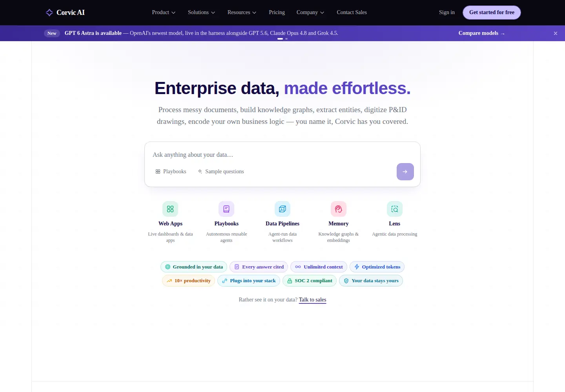Click the shield icon in Your data stays yours
565x392 pixels.
[346, 281]
